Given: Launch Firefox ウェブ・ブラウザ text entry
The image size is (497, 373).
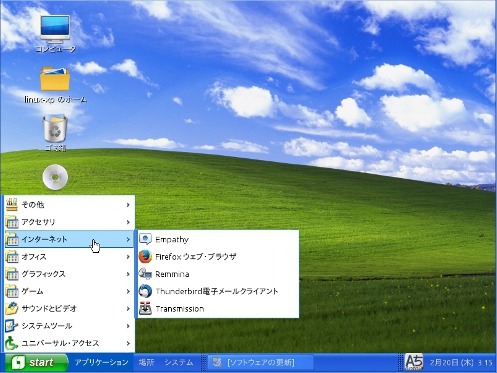Looking at the screenshot, I should coord(196,257).
